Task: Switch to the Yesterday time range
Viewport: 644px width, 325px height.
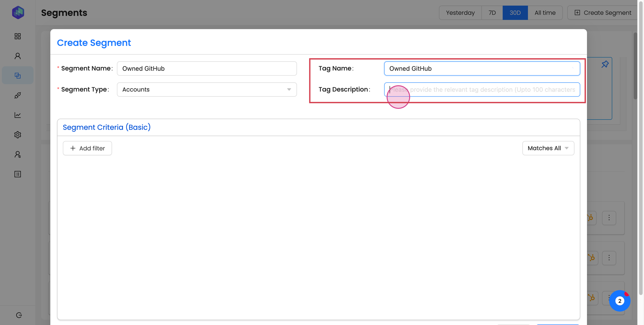Action: pyautogui.click(x=460, y=13)
